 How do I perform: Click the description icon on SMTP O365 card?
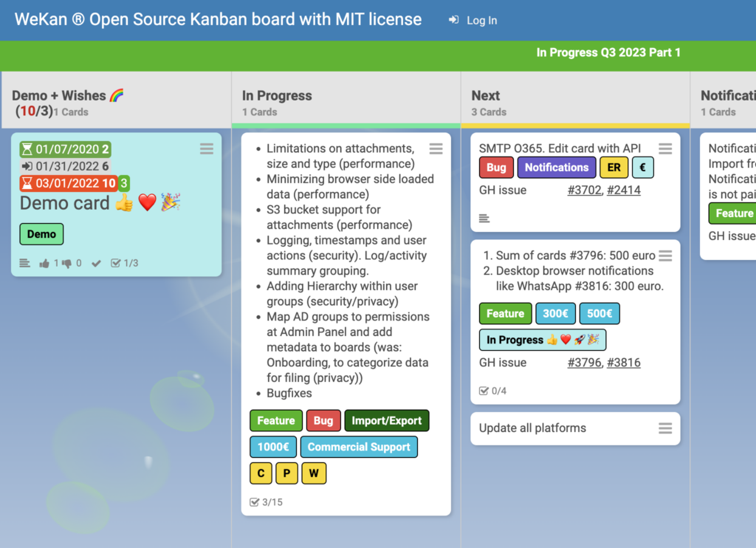[484, 219]
